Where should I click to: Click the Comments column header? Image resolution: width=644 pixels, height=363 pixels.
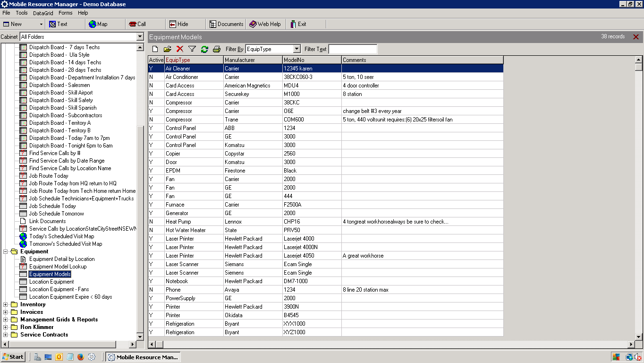point(422,60)
